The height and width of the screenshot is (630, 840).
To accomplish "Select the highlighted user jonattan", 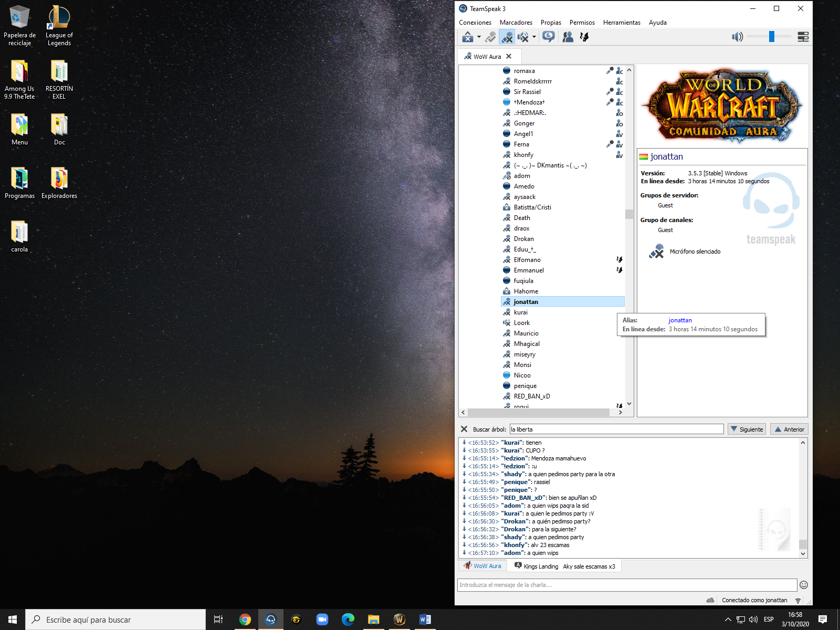I will [x=563, y=302].
